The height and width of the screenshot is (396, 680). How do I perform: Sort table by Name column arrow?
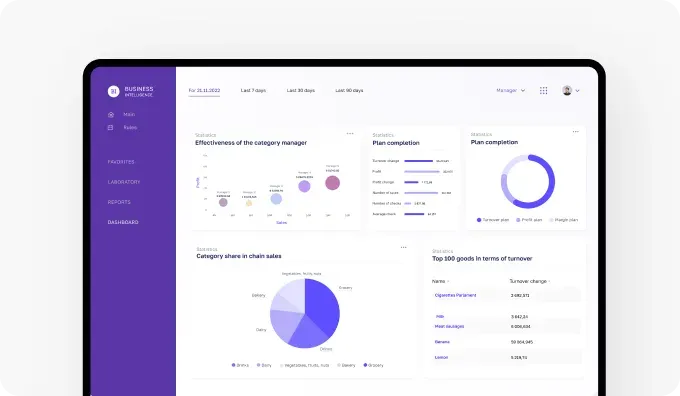tap(448, 281)
